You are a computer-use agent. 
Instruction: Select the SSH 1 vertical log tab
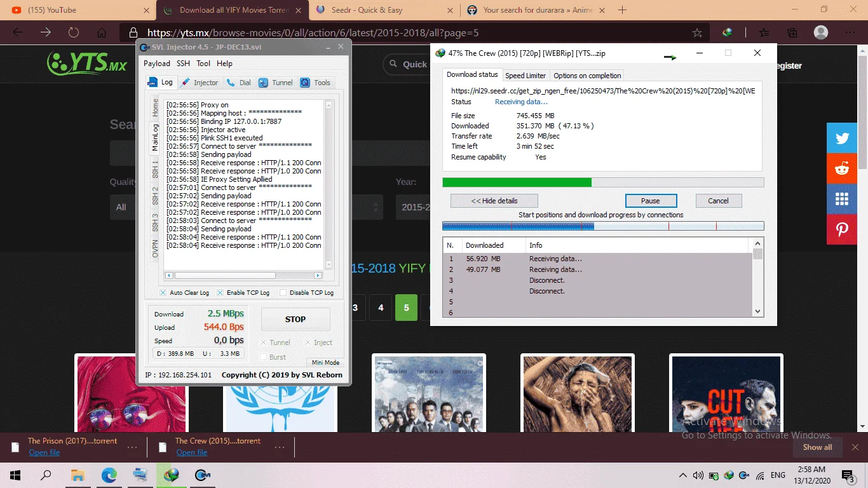pos(155,169)
